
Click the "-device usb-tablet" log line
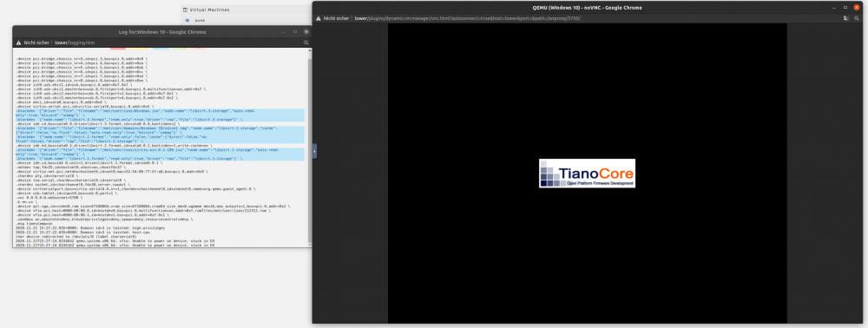point(67,194)
